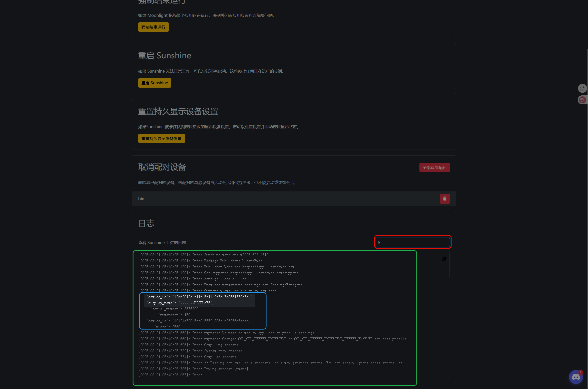Screen dimensions: 588x389
Task: Click the lizardbyte support URL in log
Action: [x=264, y=273]
